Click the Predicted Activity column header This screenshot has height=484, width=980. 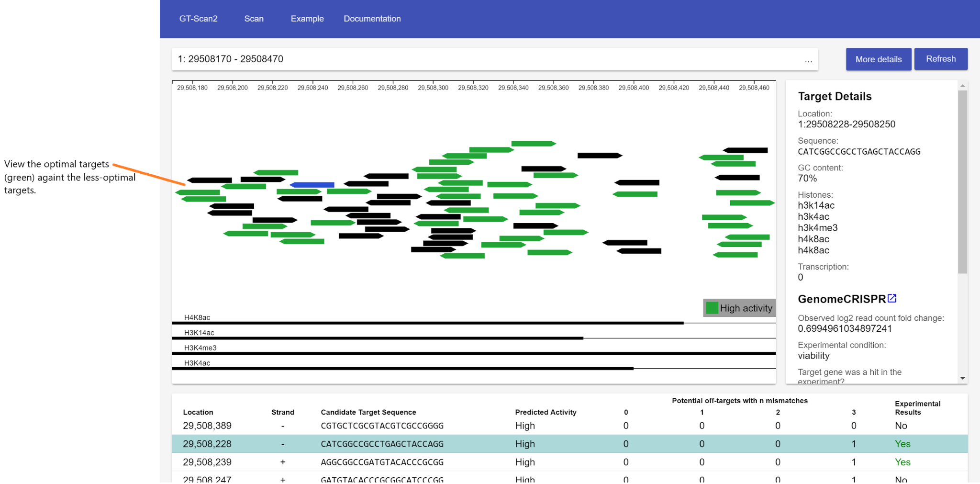pos(546,412)
